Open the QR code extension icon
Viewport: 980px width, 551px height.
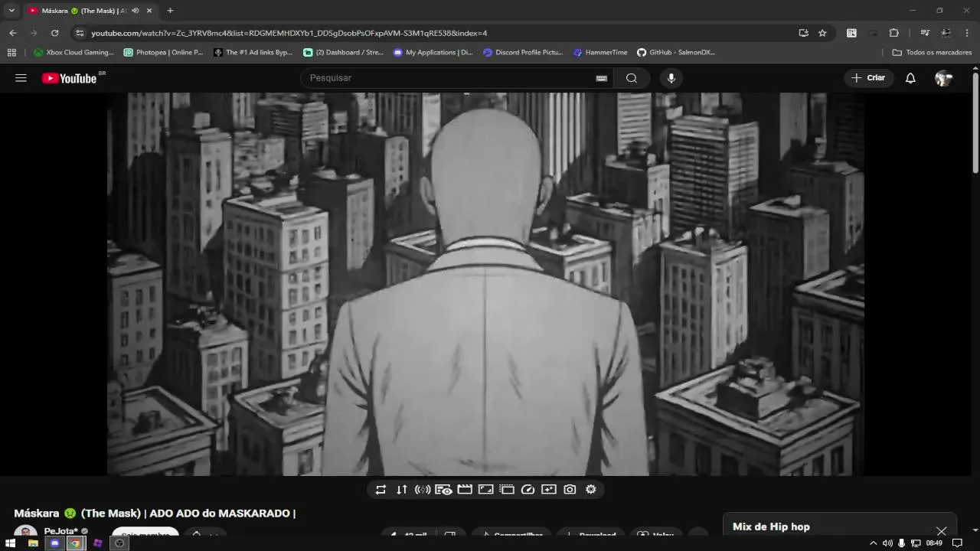click(x=851, y=33)
